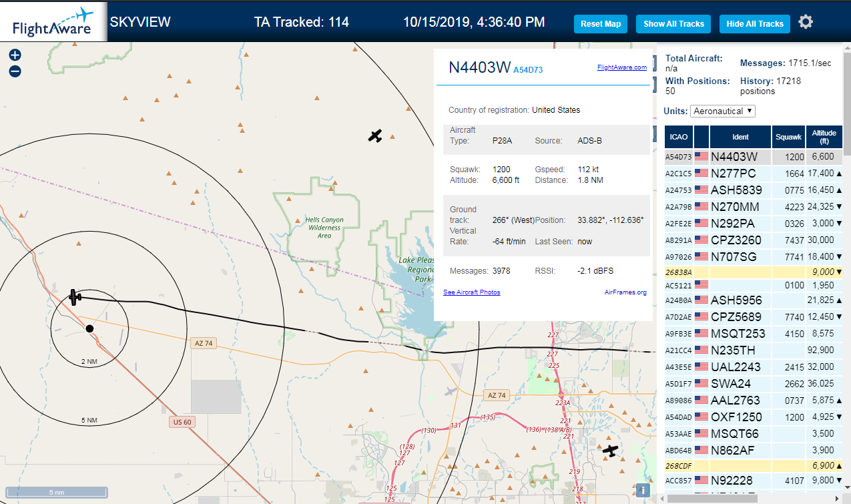Select the 26838A row
851x504 pixels.
(754, 272)
